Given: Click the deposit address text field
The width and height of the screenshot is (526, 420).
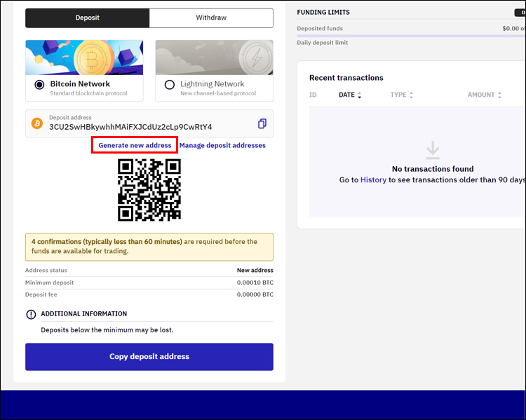Looking at the screenshot, I should point(149,123).
